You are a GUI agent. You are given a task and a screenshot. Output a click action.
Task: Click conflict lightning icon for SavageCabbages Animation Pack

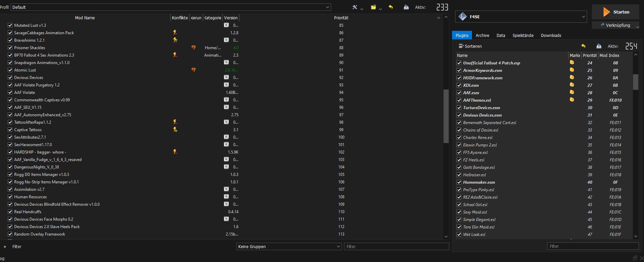point(175,33)
